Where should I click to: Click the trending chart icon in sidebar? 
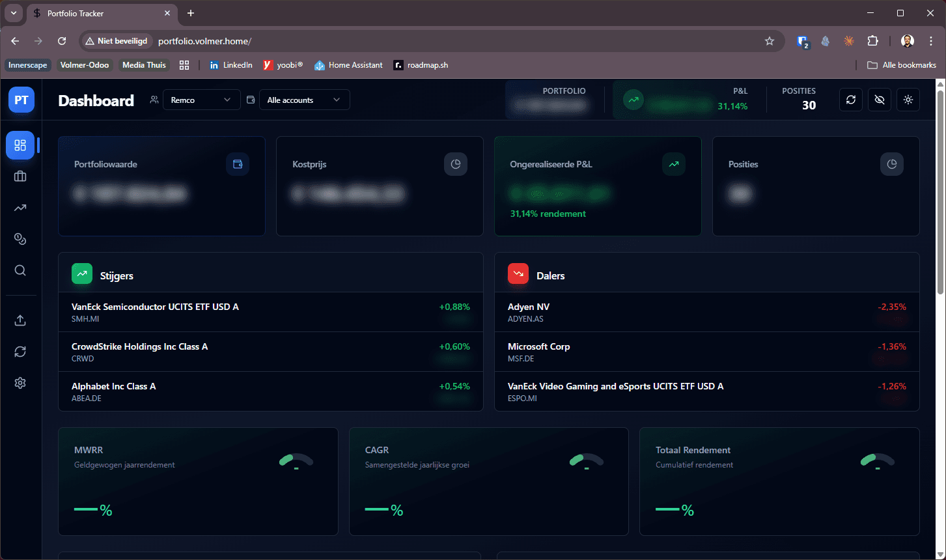pyautogui.click(x=20, y=208)
